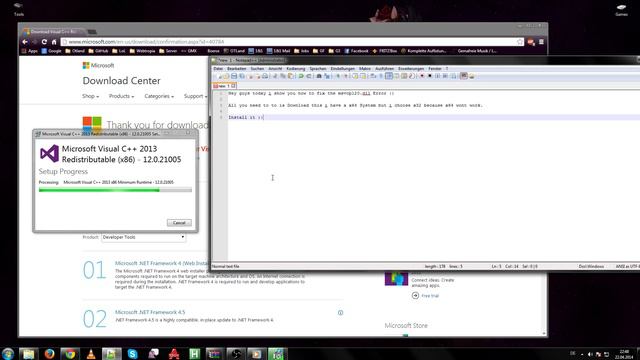Click the info icon beside .NET Framework 4.5

pyautogui.click(x=340, y=313)
